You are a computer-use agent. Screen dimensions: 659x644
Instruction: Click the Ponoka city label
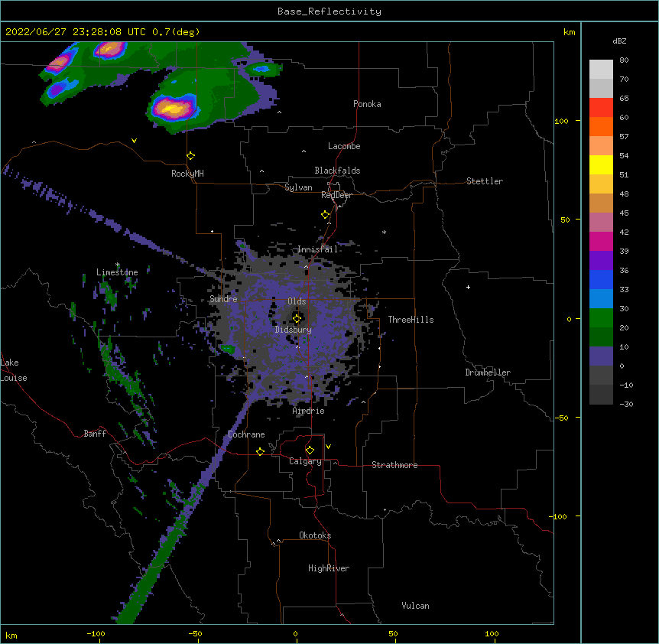click(367, 104)
